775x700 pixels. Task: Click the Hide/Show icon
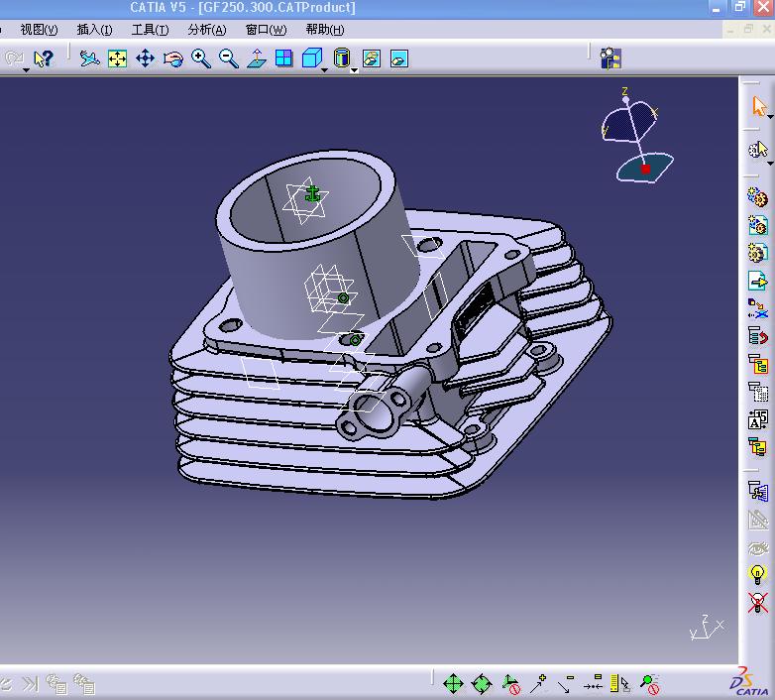coord(372,58)
